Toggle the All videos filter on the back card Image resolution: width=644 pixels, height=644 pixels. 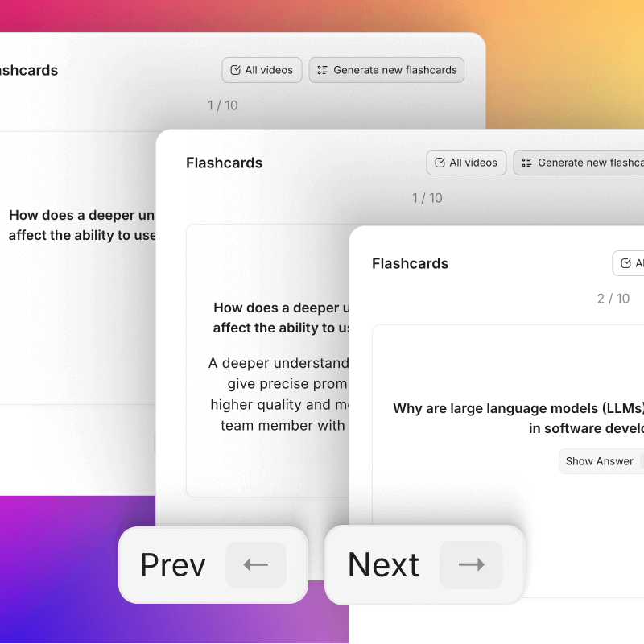pyautogui.click(x=261, y=70)
